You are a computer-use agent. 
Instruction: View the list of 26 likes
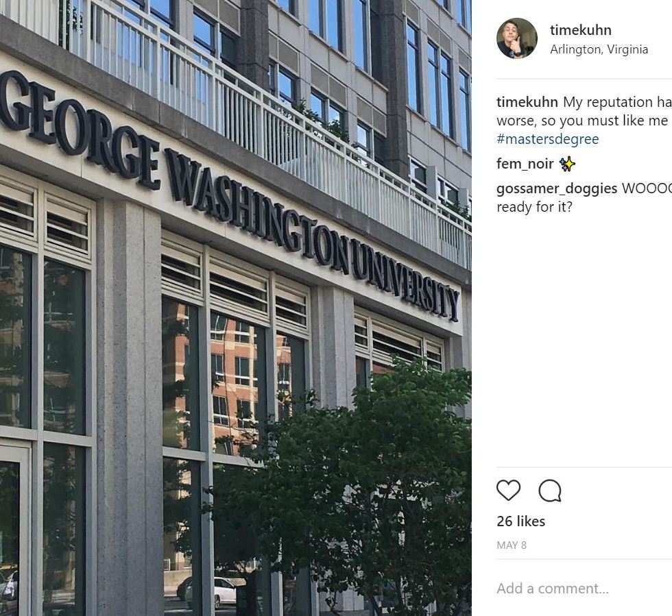[520, 521]
